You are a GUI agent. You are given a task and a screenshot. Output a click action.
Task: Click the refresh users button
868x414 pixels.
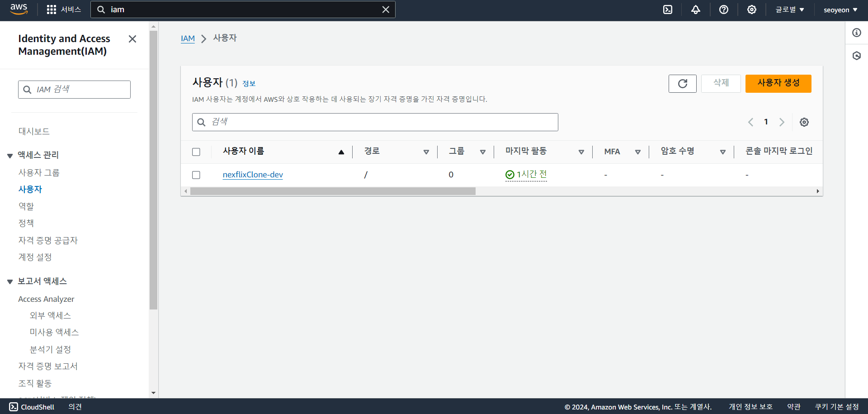(683, 84)
